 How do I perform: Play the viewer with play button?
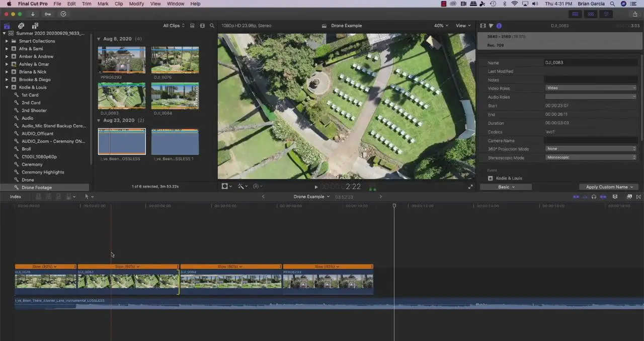coord(316,187)
